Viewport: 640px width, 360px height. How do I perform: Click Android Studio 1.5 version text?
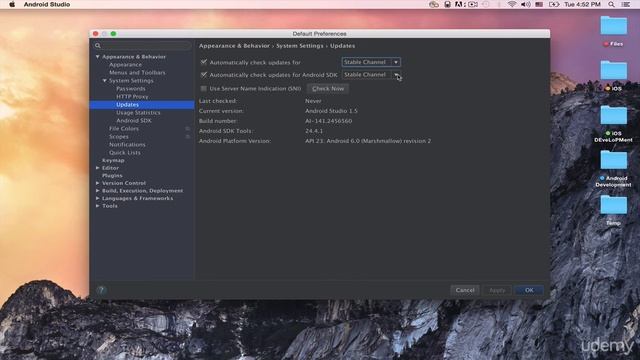pyautogui.click(x=331, y=111)
